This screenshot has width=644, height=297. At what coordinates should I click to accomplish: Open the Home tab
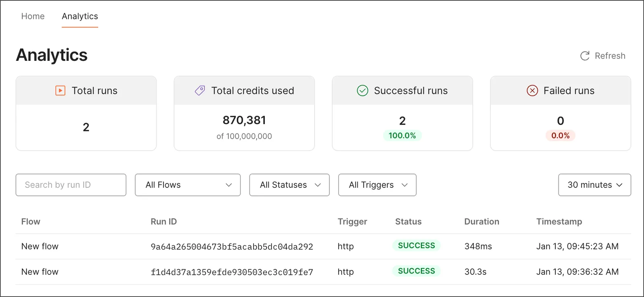click(x=33, y=16)
